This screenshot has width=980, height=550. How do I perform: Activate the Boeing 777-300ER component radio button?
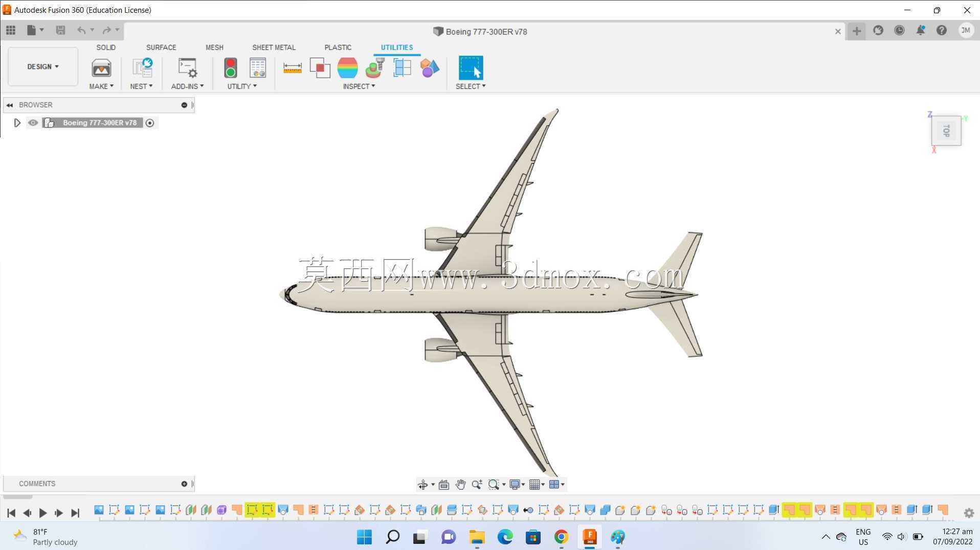(150, 123)
